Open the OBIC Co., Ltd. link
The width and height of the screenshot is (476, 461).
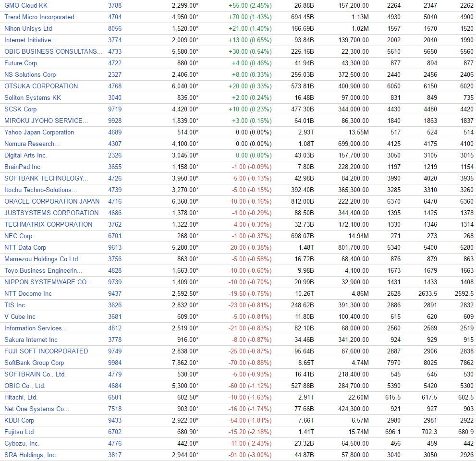24,386
